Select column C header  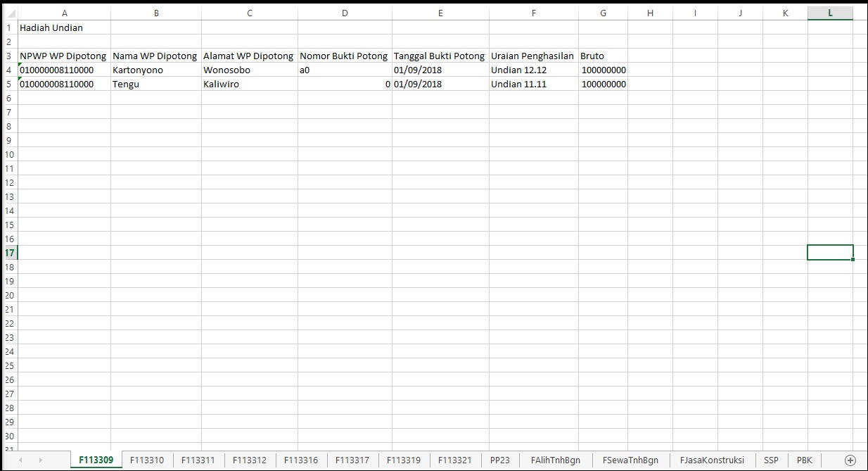tap(250, 13)
